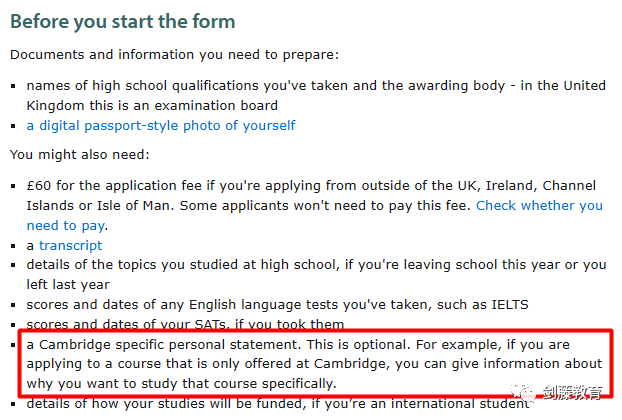This screenshot has height=420, width=622.
Task: Click the international student funding details line
Action: [278, 404]
